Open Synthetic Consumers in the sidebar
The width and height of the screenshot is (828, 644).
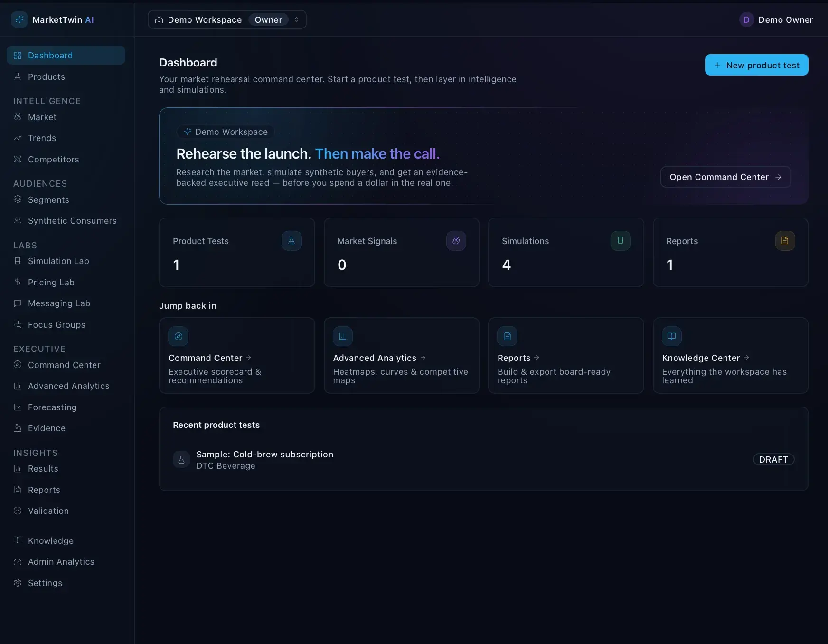pos(66,221)
